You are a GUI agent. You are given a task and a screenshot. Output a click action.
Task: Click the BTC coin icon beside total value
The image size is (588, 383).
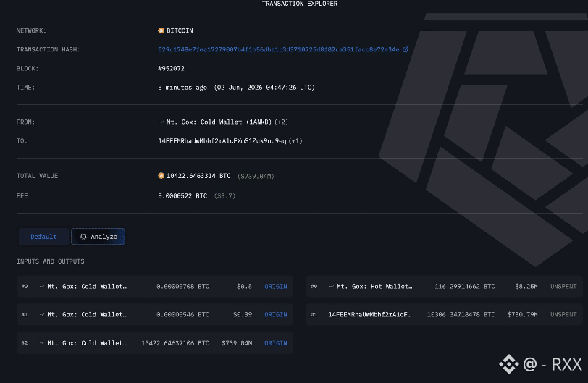[x=161, y=176]
